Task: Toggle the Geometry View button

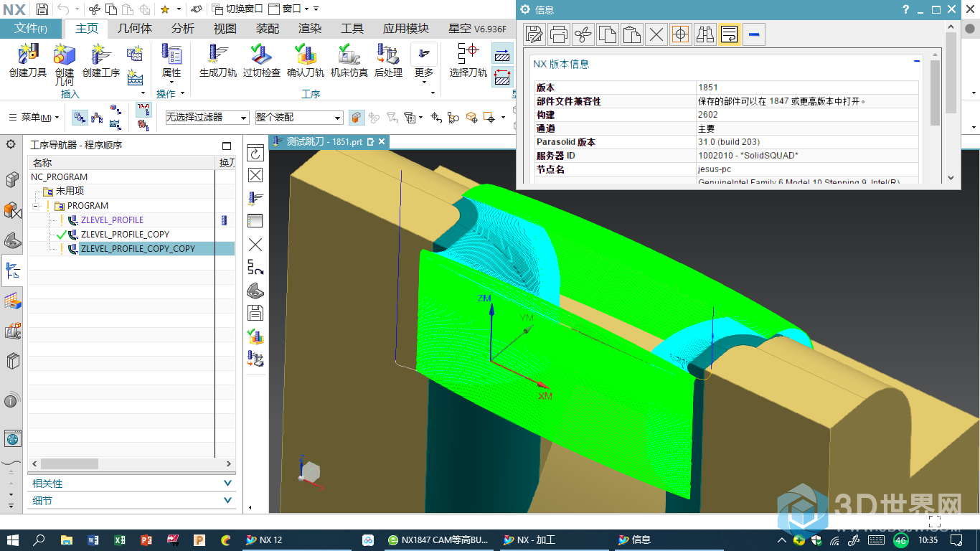Action: point(115,110)
